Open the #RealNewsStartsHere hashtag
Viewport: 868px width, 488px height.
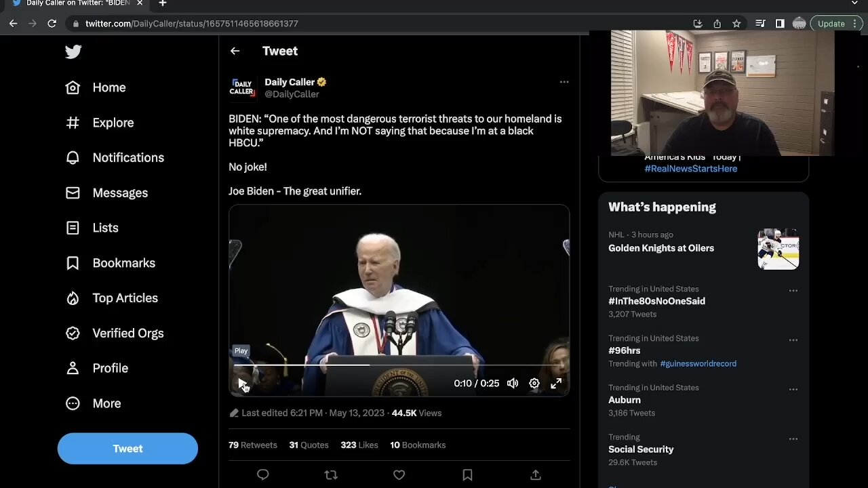(690, 169)
